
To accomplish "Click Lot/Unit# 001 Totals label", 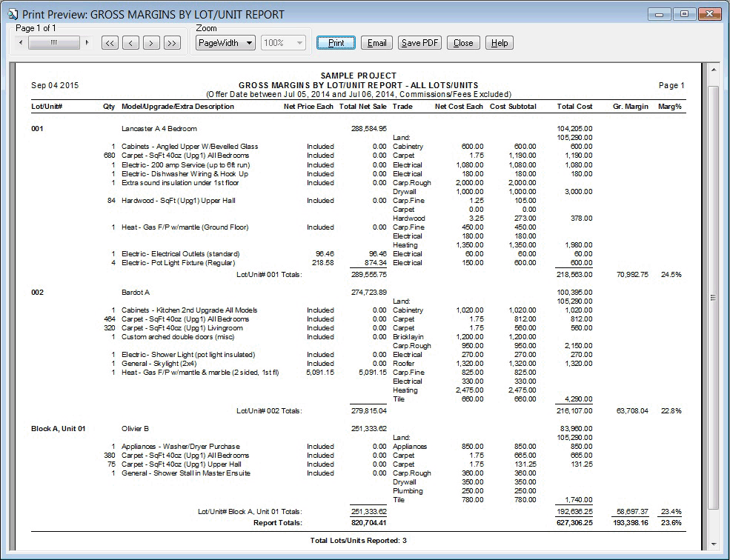I will 269,275.
